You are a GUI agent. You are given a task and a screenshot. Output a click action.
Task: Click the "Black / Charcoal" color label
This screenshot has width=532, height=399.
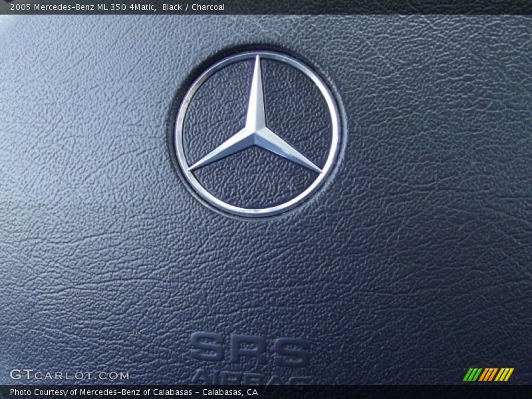(x=194, y=7)
